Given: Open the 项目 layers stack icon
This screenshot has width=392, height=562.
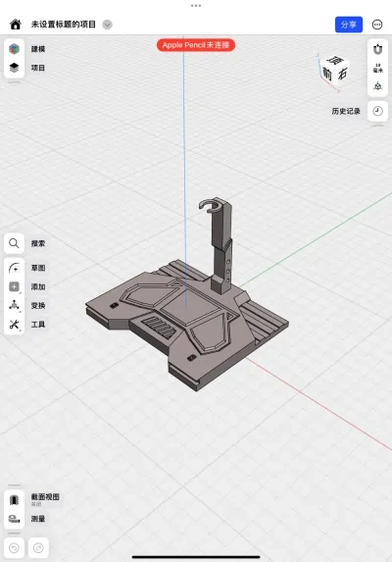Looking at the screenshot, I should pos(14,68).
